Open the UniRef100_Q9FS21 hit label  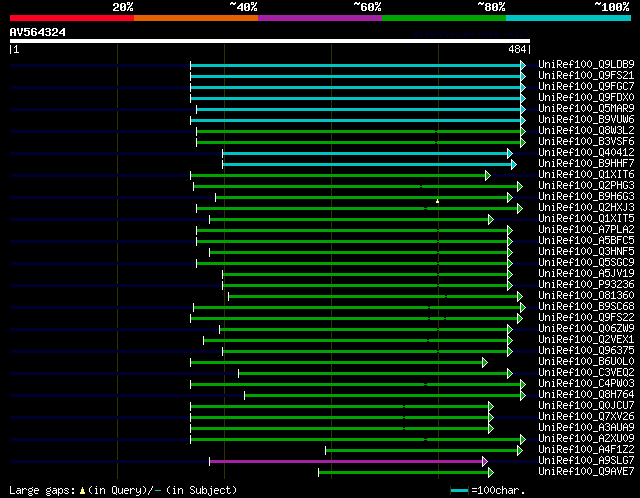click(586, 76)
